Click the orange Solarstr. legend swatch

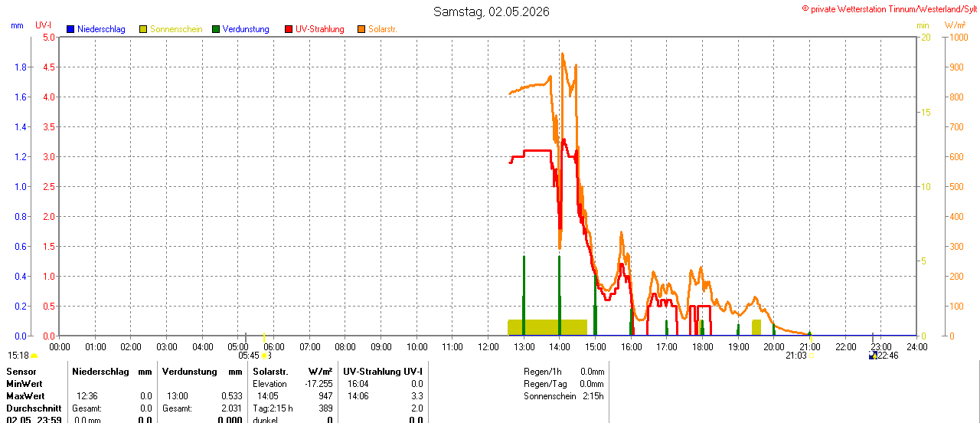coord(361,29)
